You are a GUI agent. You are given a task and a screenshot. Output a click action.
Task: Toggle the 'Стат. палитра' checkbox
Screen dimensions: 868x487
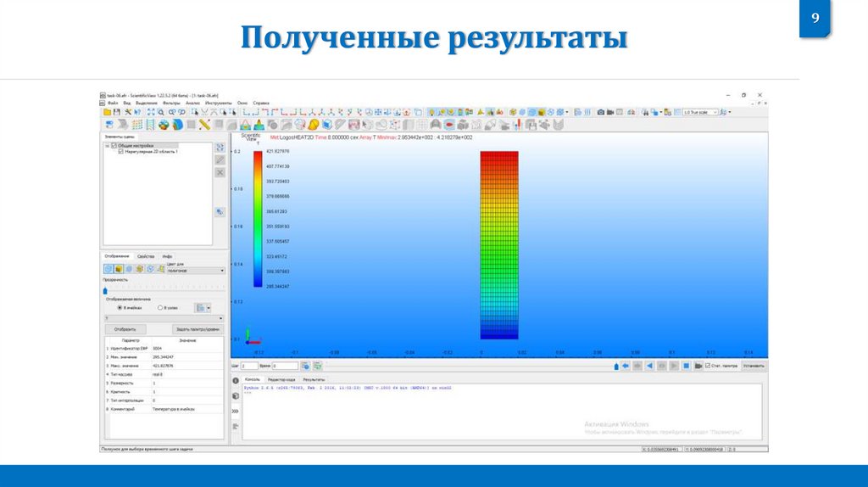pos(708,366)
